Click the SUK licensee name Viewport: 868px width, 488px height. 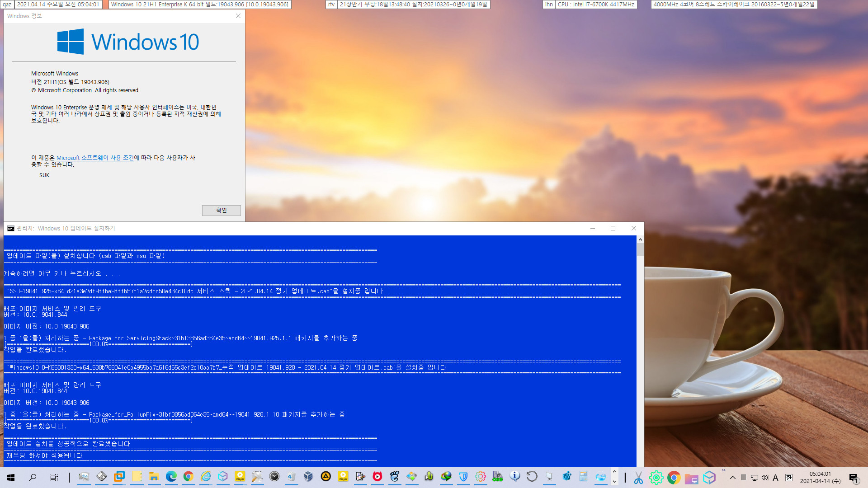(44, 175)
